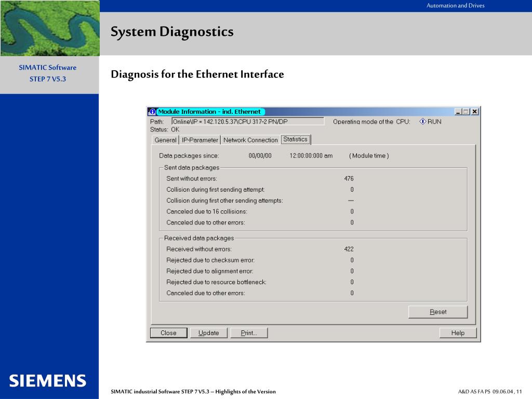The width and height of the screenshot is (532, 399).
Task: Open the General tab
Action: click(165, 140)
